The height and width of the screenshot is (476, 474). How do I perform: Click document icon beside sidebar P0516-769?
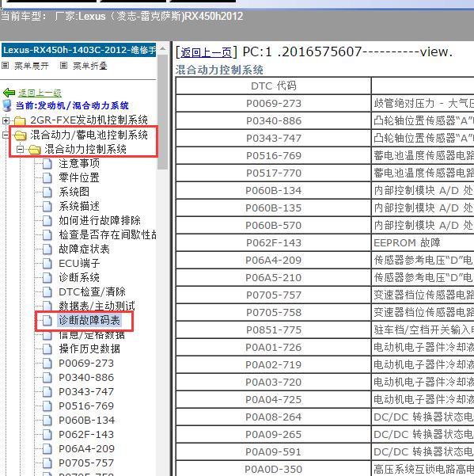47,406
